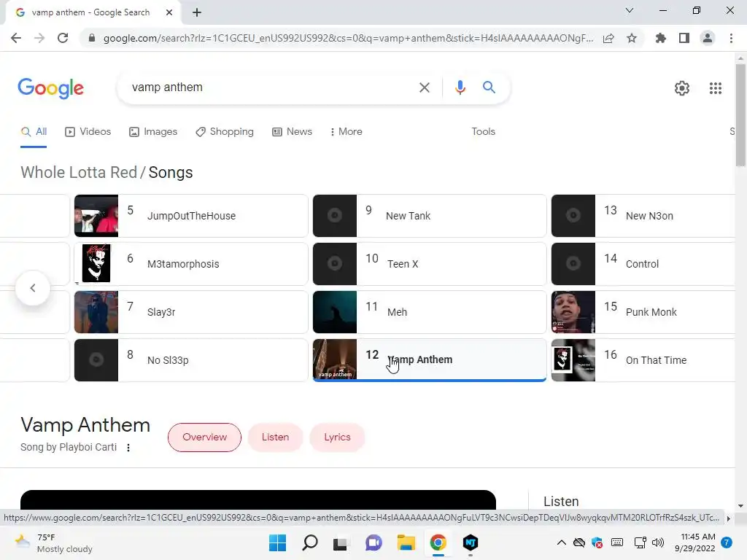This screenshot has height=560, width=747.
Task: Bookmark this page with the star
Action: click(632, 38)
